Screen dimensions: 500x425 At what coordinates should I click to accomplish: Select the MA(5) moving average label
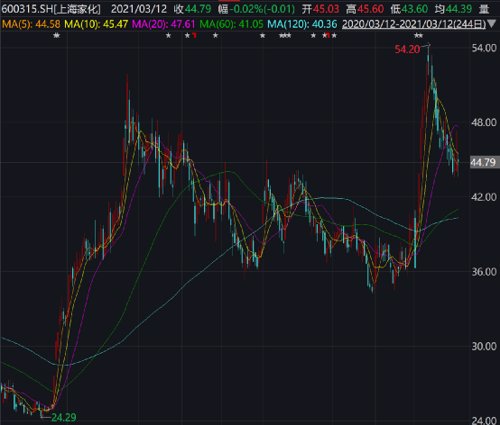click(x=31, y=24)
